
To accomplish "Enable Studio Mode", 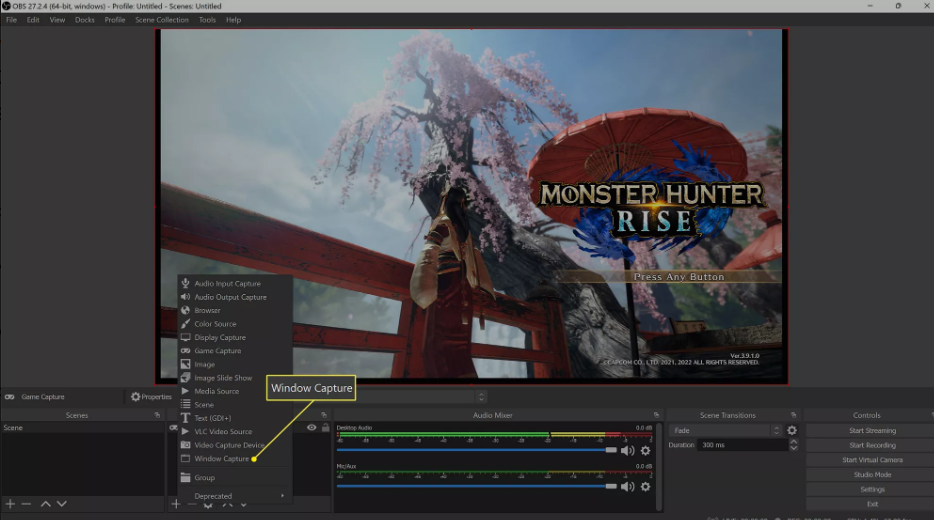I will 872,475.
